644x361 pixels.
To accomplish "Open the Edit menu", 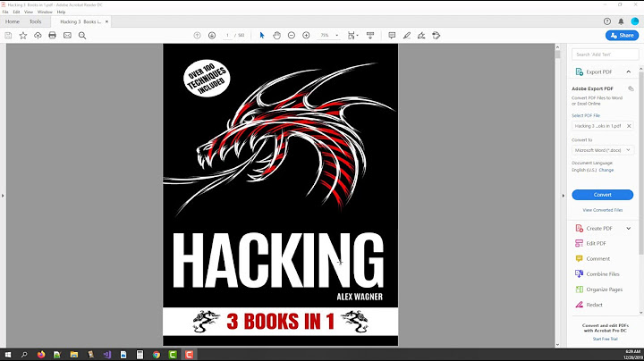I will (x=16, y=12).
